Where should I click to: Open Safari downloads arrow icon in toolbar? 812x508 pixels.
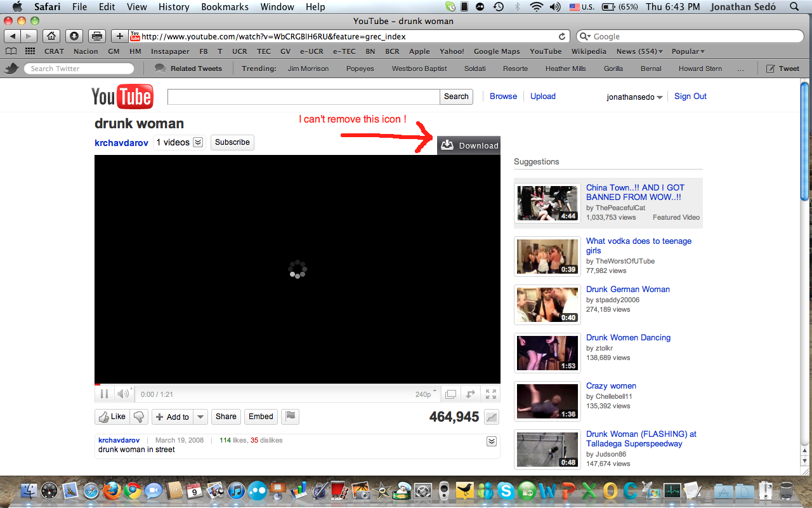[74, 36]
